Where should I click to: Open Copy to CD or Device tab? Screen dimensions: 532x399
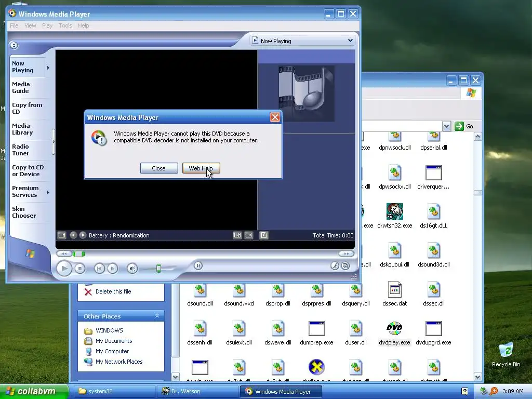click(28, 170)
